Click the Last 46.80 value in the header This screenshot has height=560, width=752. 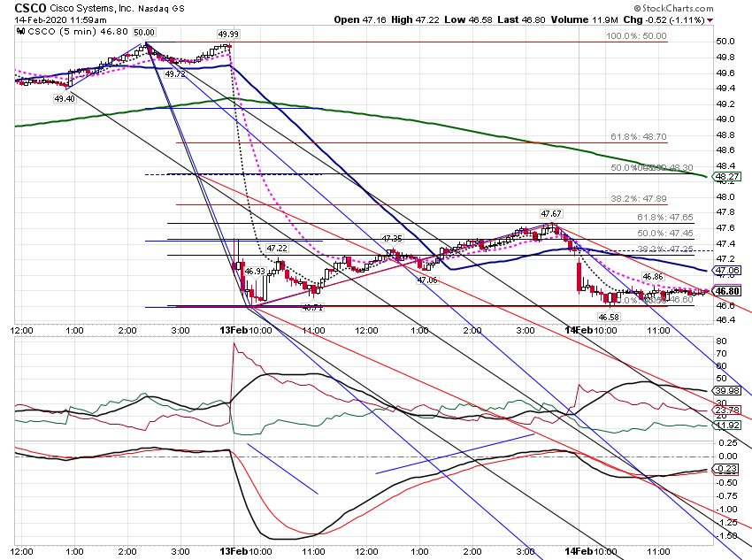tap(522, 19)
